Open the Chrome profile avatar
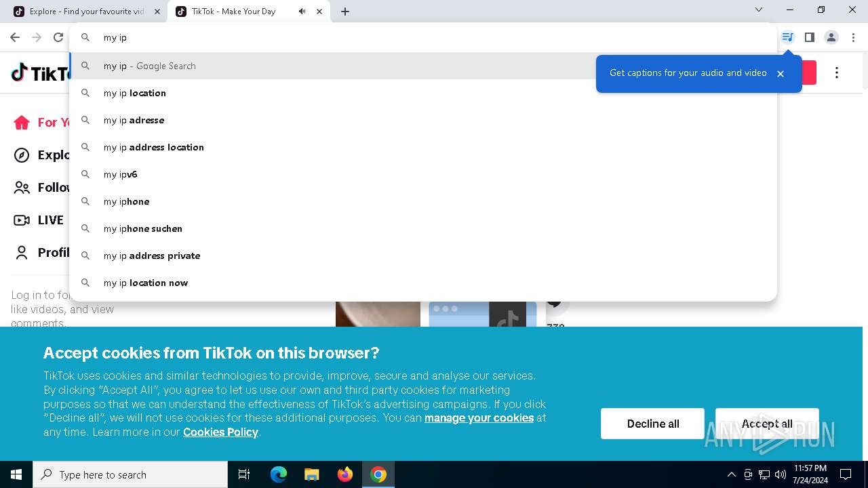 pos(831,37)
